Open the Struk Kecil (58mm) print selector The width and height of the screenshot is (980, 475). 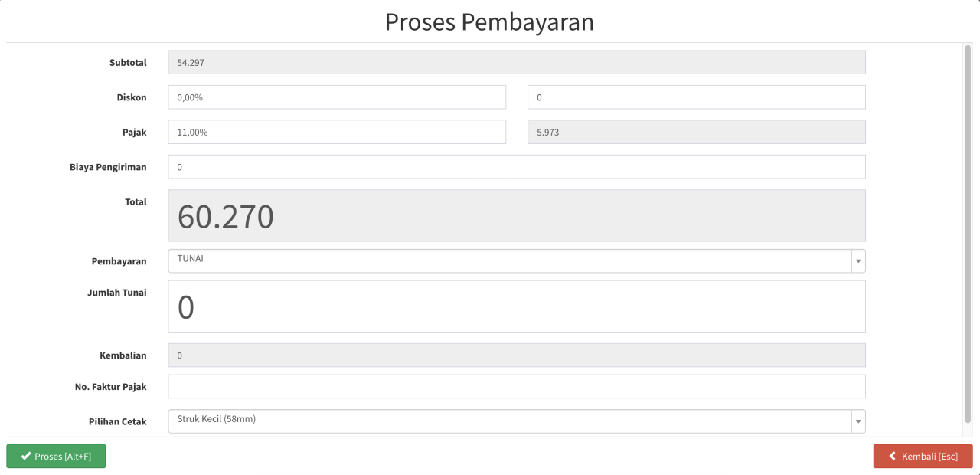[x=517, y=421]
